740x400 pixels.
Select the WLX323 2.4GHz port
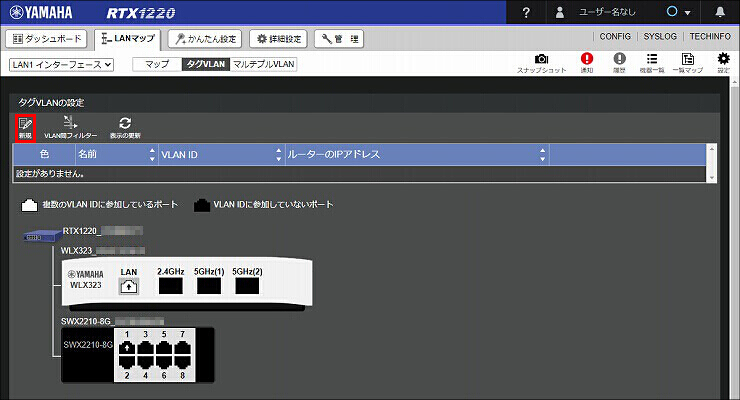click(170, 286)
